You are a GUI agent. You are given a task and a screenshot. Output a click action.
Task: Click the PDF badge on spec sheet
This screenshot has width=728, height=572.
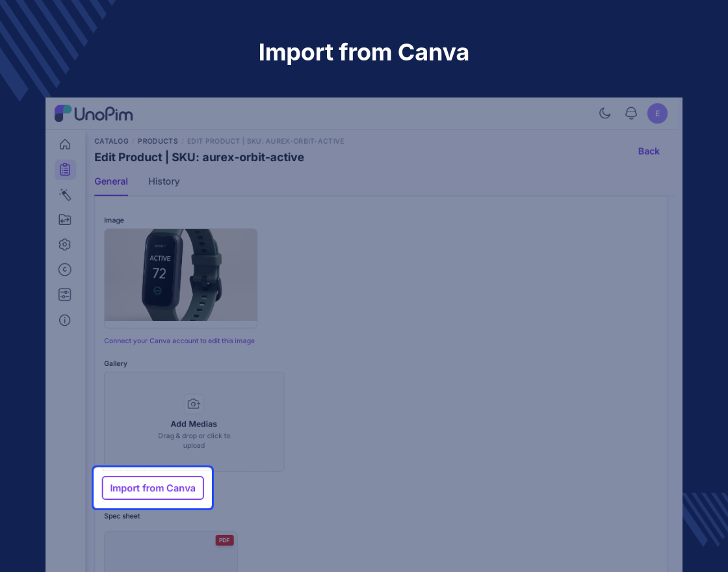pos(225,540)
